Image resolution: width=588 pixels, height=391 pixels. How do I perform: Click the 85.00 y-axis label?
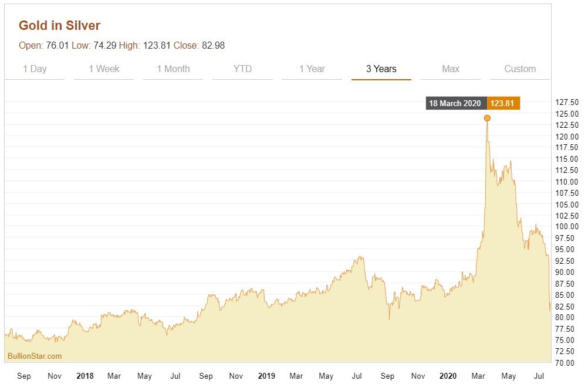[x=565, y=295]
